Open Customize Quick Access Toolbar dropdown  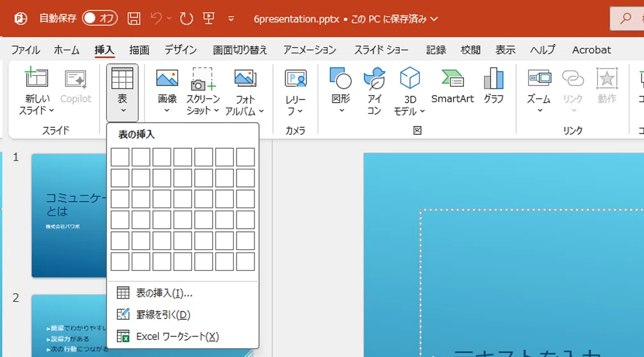point(231,19)
